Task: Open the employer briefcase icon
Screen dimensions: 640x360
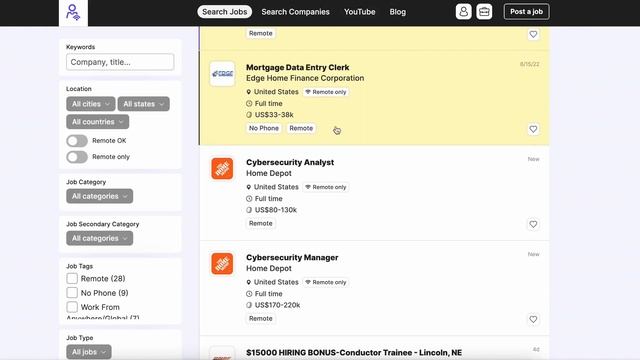Action: 484,12
